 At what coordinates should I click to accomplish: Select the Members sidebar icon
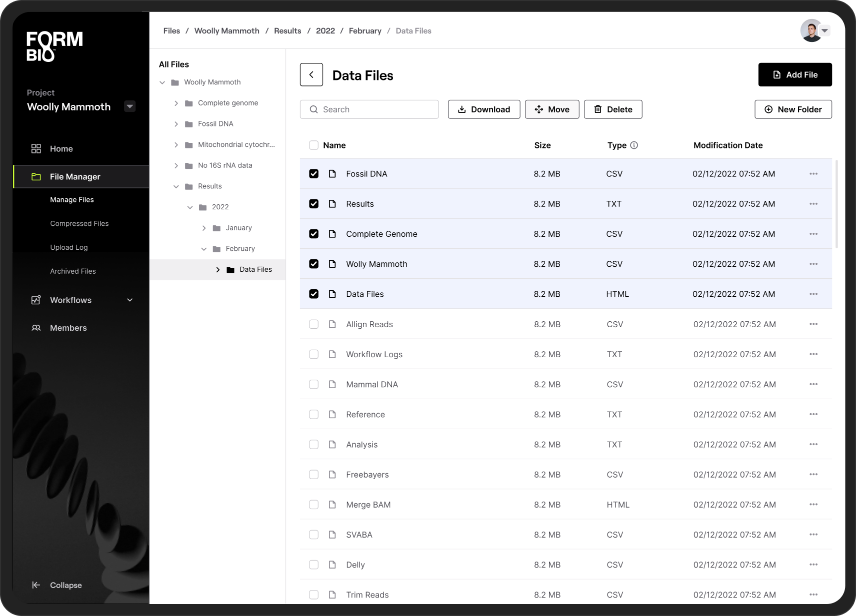36,328
